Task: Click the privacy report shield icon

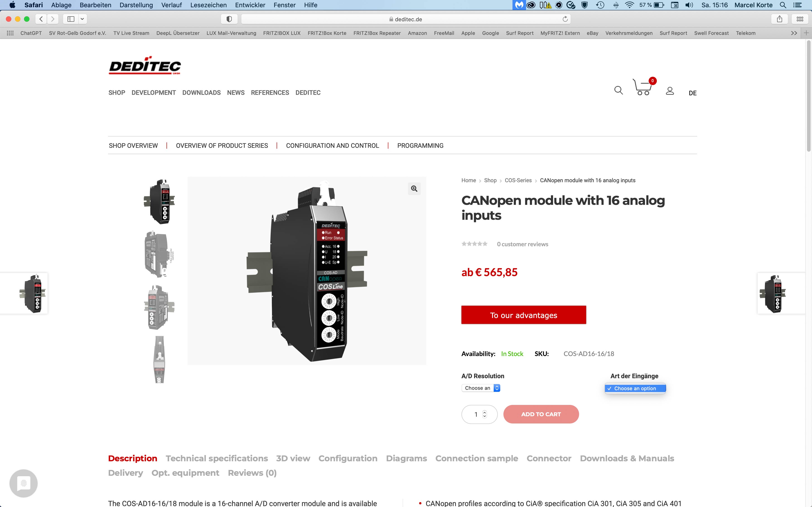Action: tap(229, 19)
